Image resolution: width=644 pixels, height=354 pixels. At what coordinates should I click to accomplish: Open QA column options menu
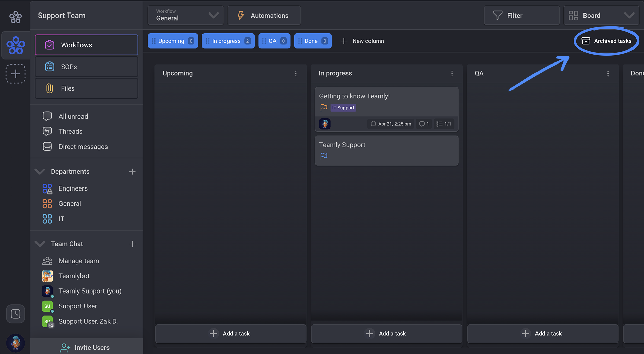608,73
